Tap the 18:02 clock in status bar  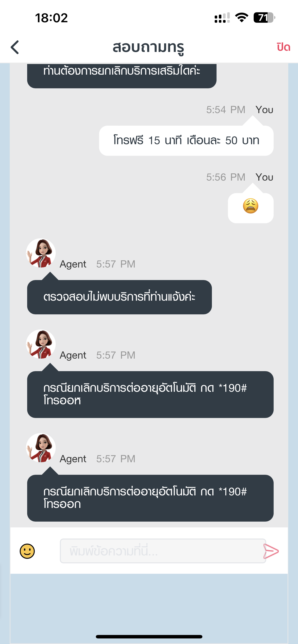(52, 18)
